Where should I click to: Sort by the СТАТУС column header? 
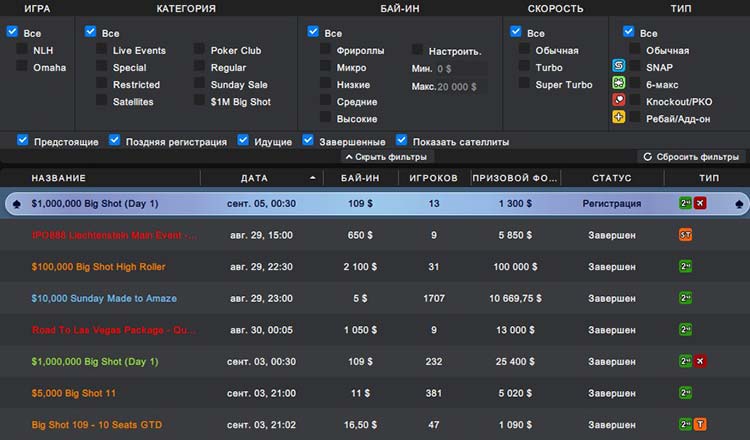pos(611,178)
